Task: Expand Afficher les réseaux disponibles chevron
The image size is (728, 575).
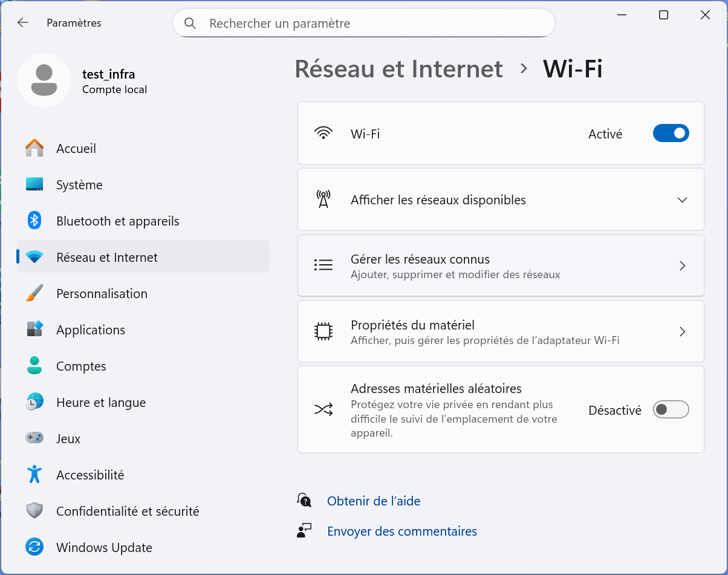Action: pyautogui.click(x=682, y=200)
